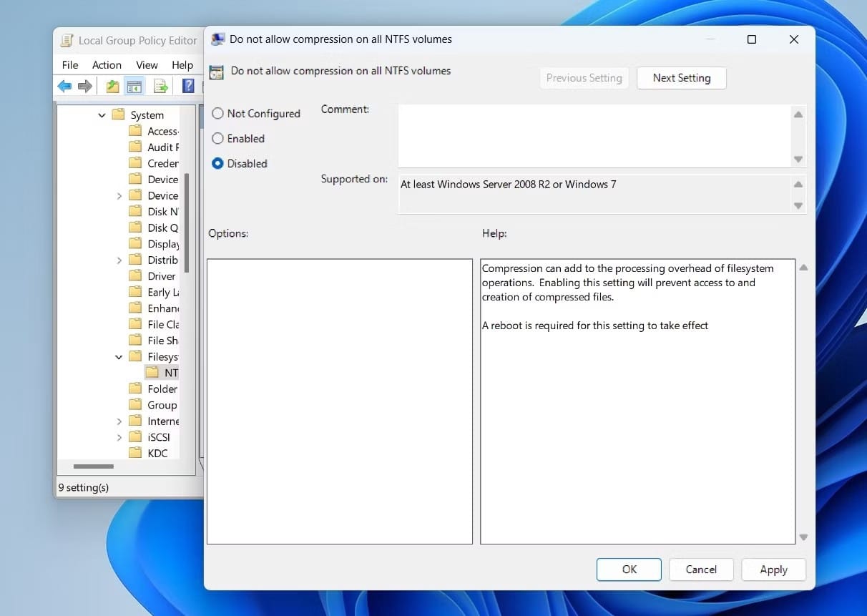Open the Action menu

[107, 64]
